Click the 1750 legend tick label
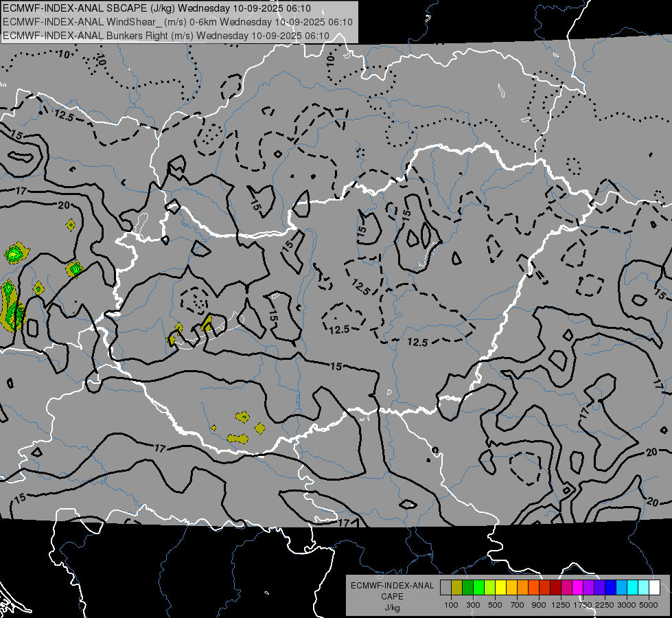This screenshot has width=672, height=618. [x=583, y=605]
